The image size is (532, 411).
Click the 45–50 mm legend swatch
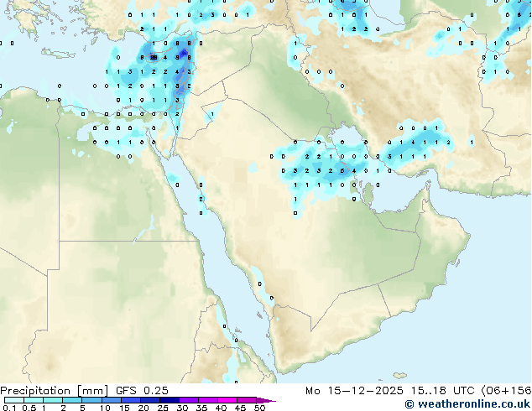point(247,400)
